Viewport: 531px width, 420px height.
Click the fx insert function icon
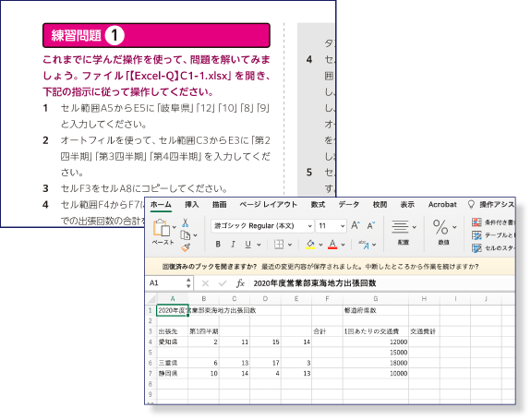[240, 283]
